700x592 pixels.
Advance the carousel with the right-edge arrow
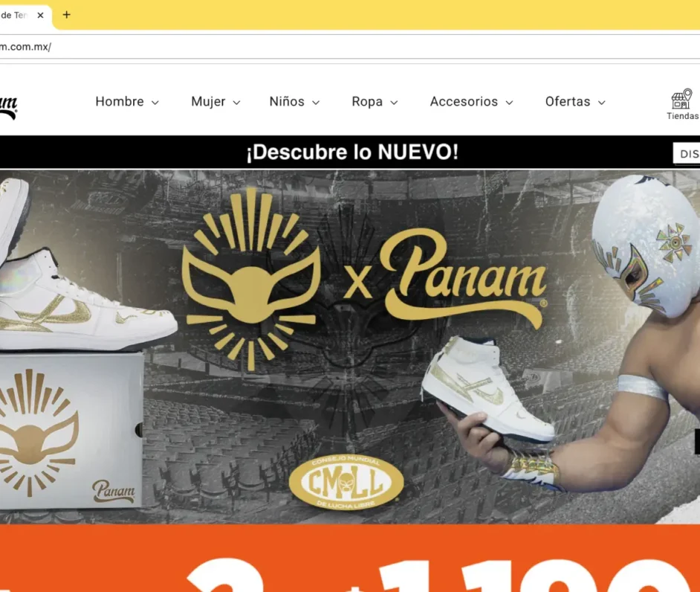pos(697,441)
